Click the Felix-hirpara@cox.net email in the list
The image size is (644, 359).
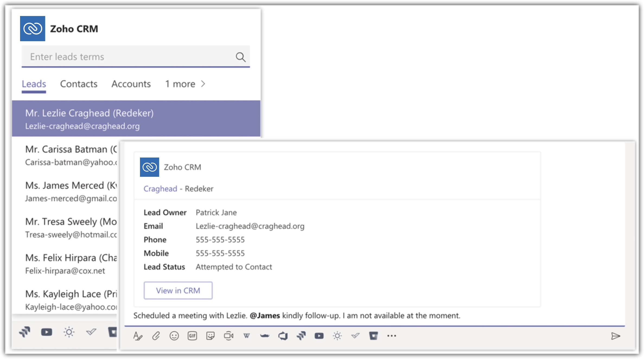[65, 271]
